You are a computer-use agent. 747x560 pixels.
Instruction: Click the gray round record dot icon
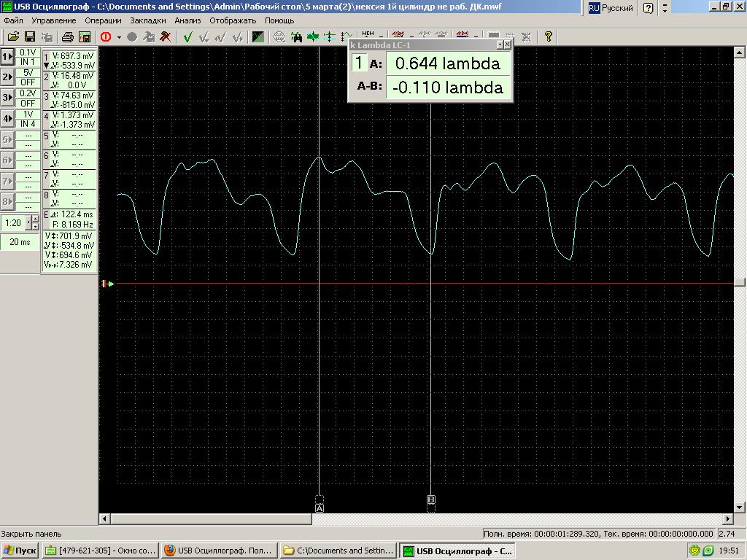[x=132, y=36]
